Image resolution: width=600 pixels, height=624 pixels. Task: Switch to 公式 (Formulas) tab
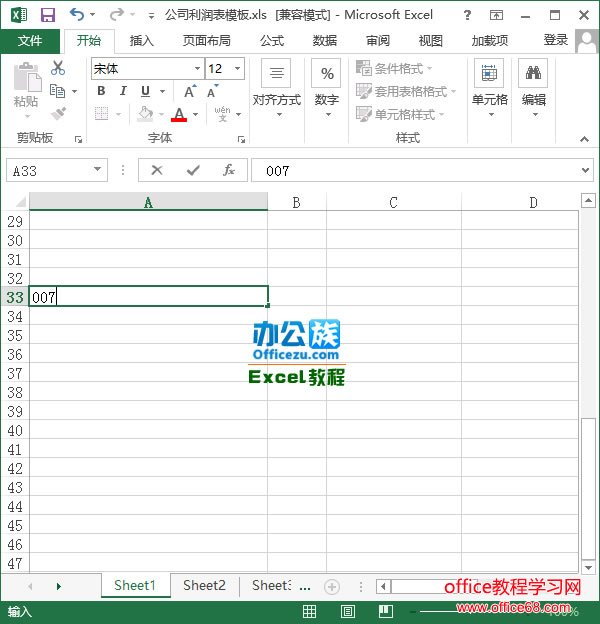pyautogui.click(x=272, y=41)
